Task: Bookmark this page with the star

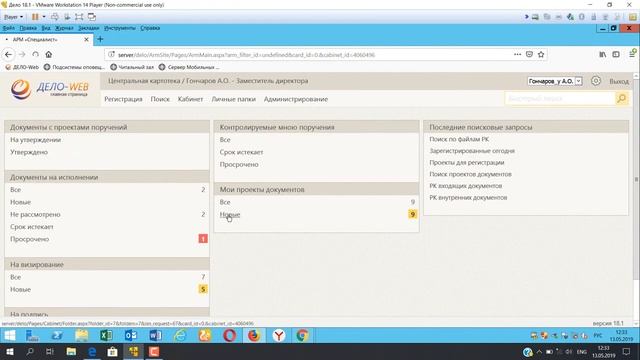Action: (x=541, y=54)
